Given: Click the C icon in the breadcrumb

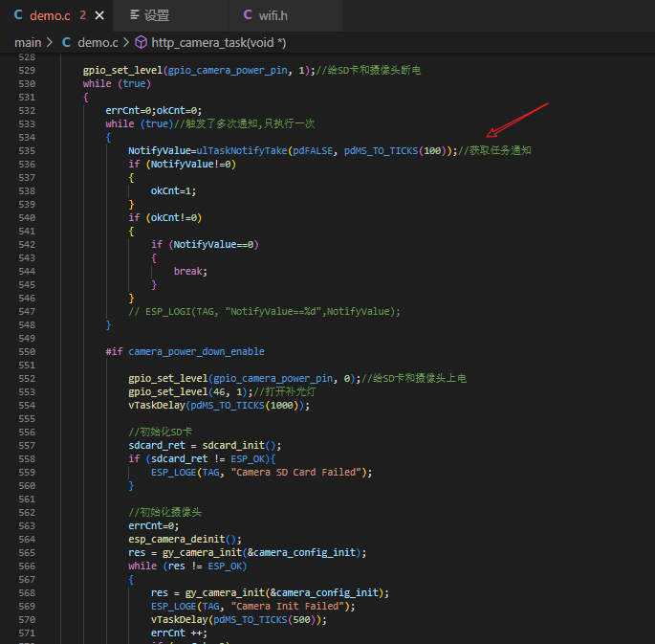Looking at the screenshot, I should [66, 42].
